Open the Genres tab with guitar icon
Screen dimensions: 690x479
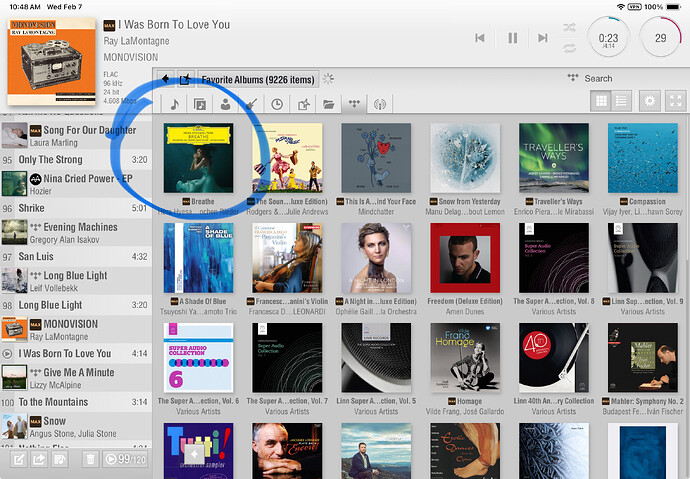(251, 104)
